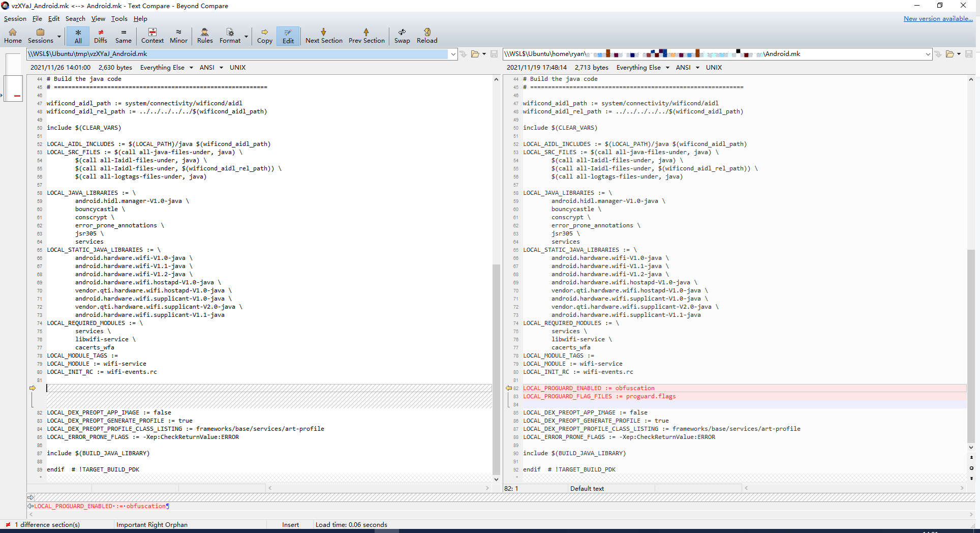
Task: Click the left pane reload-file arrow icon
Action: point(463,54)
